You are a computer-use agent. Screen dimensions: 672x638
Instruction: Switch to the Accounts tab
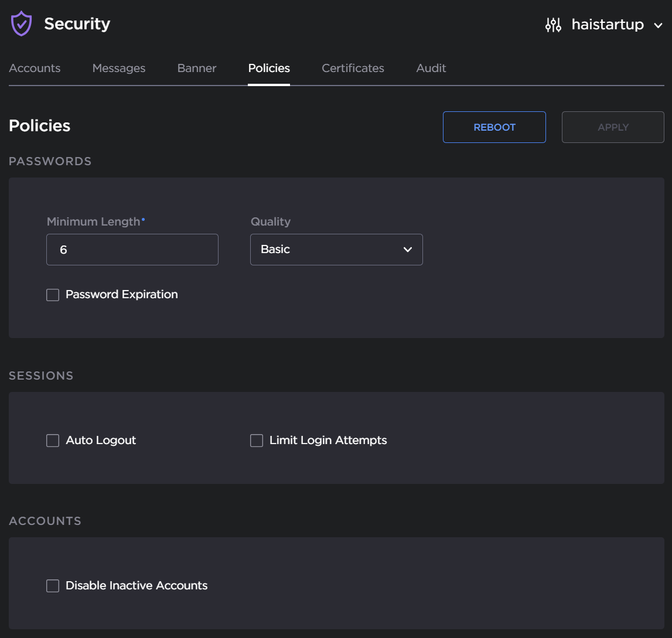coord(35,69)
